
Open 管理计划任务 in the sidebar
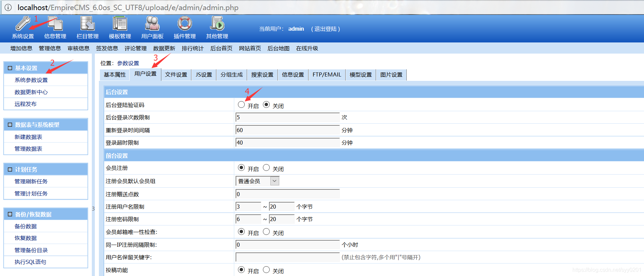31,194
